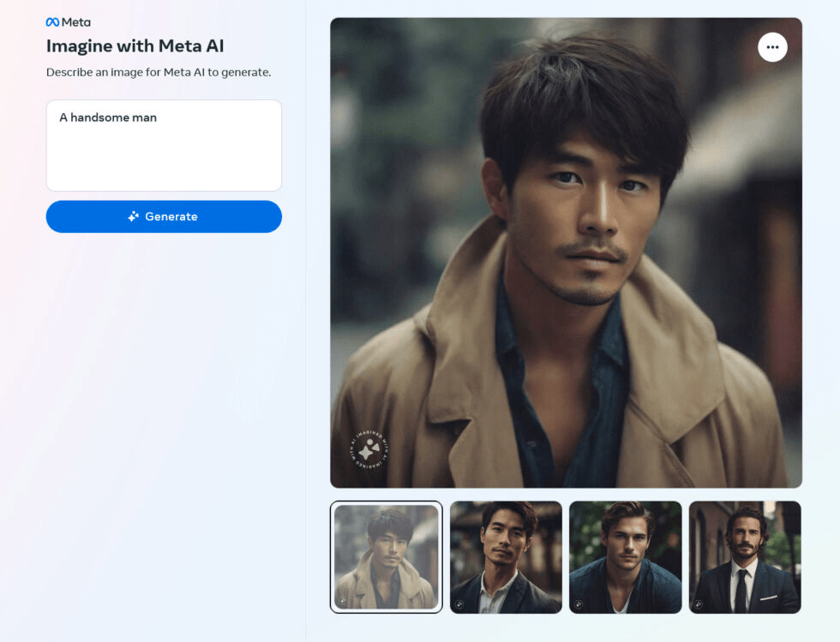The image size is (840, 642).
Task: Select the currently highlighted first thumbnail
Action: coord(385,556)
